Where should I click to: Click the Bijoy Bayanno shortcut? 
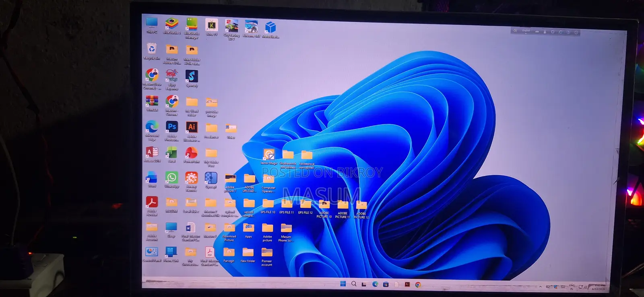point(172,80)
